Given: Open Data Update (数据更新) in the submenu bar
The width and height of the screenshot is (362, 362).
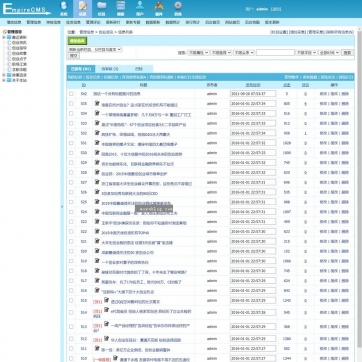Looking at the screenshot, I should [153, 22].
